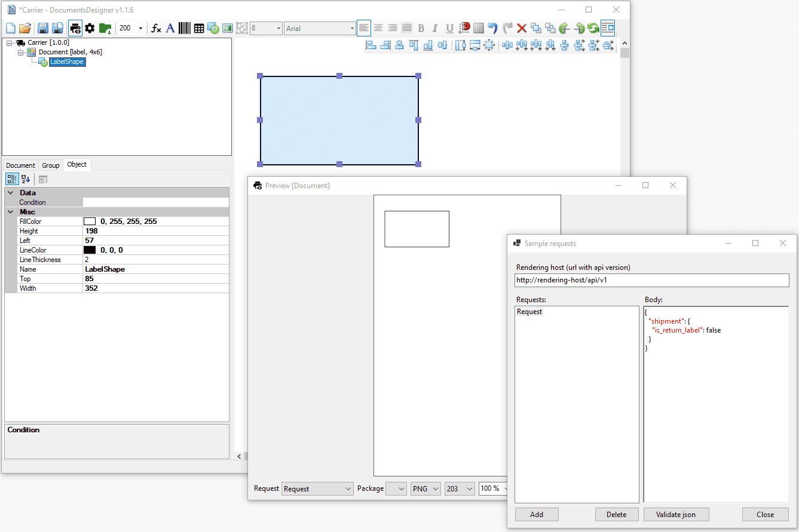Viewport: 799px width, 532px height.
Task: Click the FillColor white swatch
Action: pos(90,222)
